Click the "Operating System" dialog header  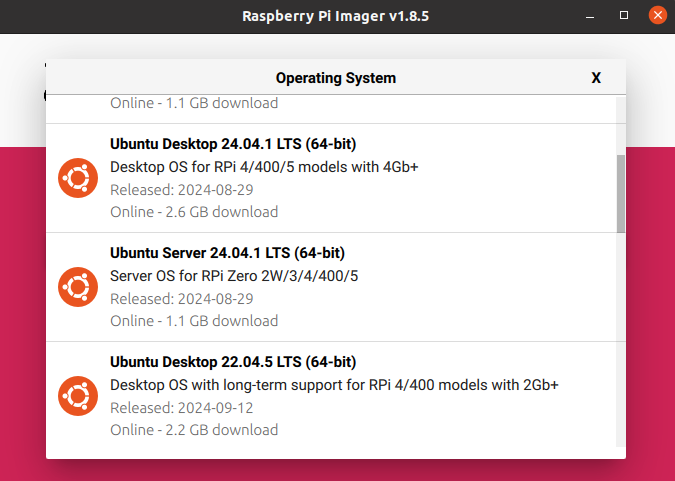[x=335, y=77]
